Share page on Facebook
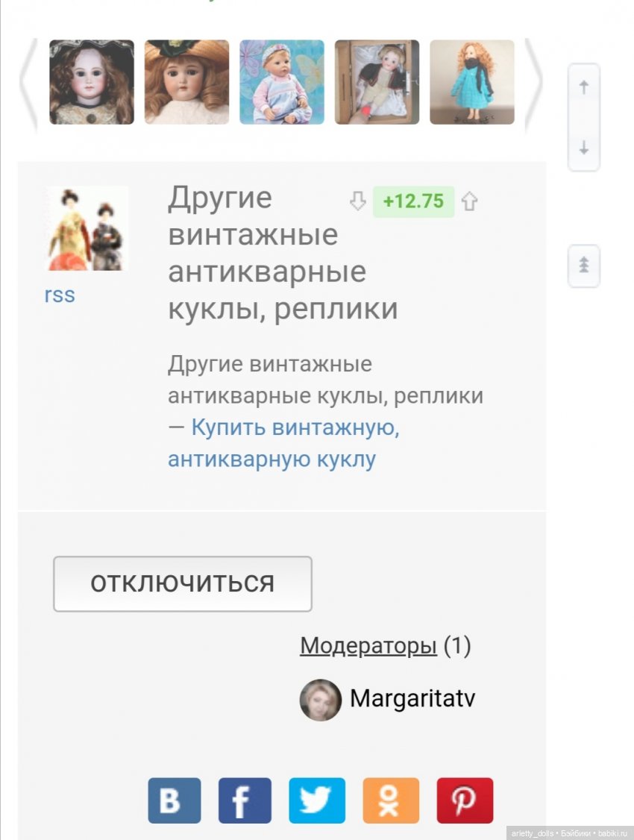 (245, 800)
